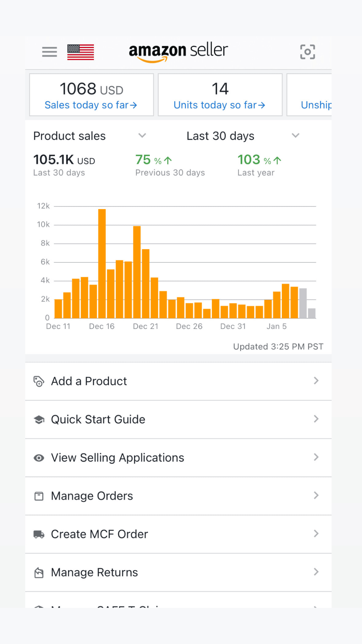Viewport: 362px width, 644px height.
Task: Open Add a Product chevron arrow
Action: coord(316,381)
